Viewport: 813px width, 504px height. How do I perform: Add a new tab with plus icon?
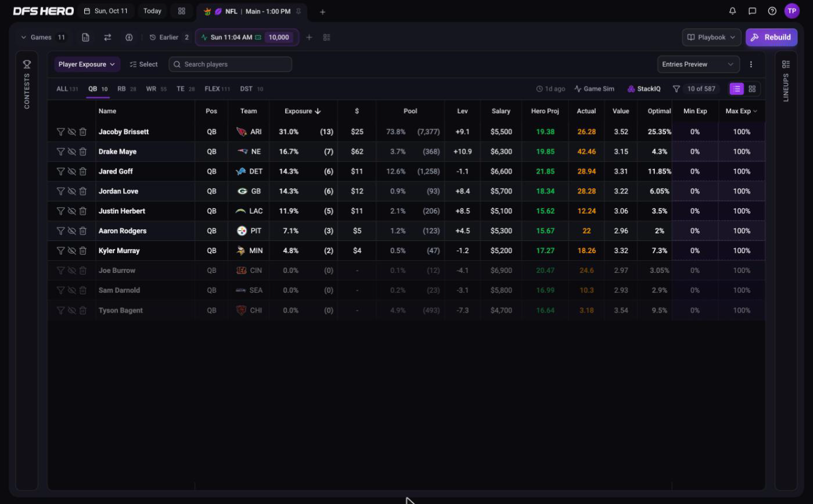(322, 12)
